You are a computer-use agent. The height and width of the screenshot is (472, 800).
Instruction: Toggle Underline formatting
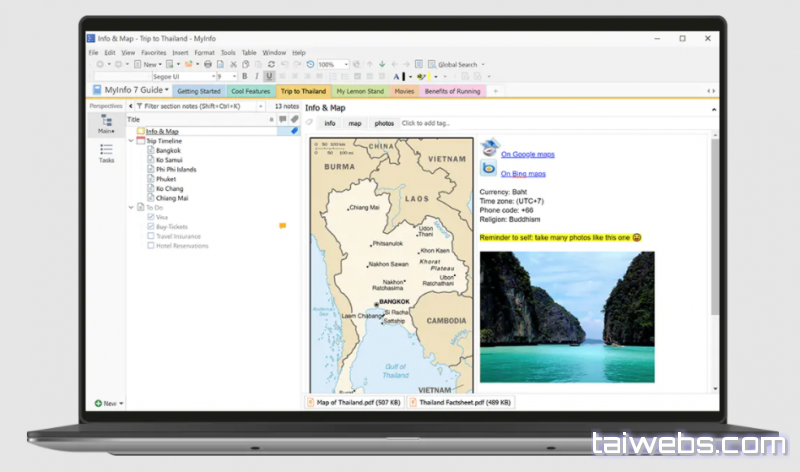point(269,76)
